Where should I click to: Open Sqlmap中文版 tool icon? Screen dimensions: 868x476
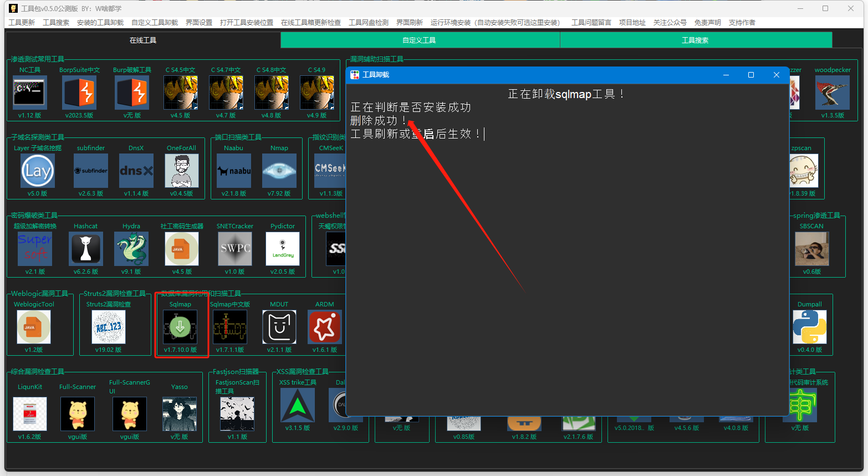point(230,327)
